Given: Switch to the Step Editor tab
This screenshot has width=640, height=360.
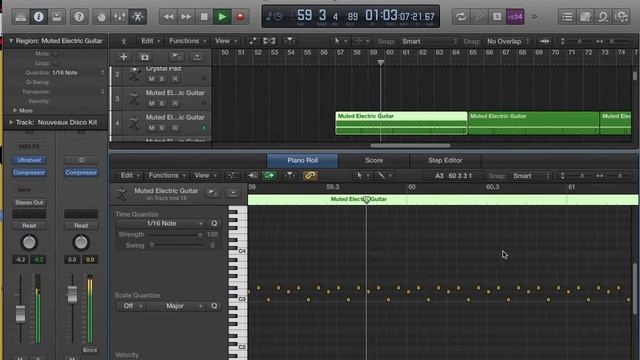Looking at the screenshot, I should coord(445,160).
